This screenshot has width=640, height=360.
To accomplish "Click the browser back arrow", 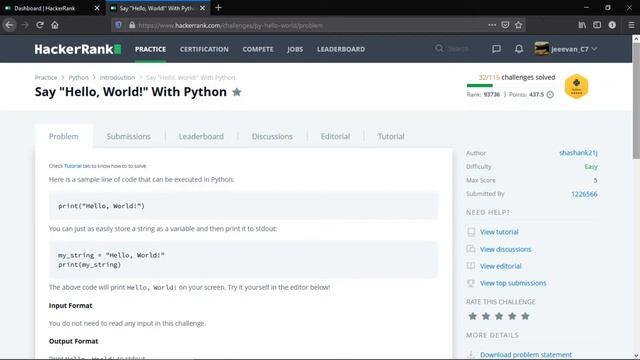I will [x=9, y=25].
